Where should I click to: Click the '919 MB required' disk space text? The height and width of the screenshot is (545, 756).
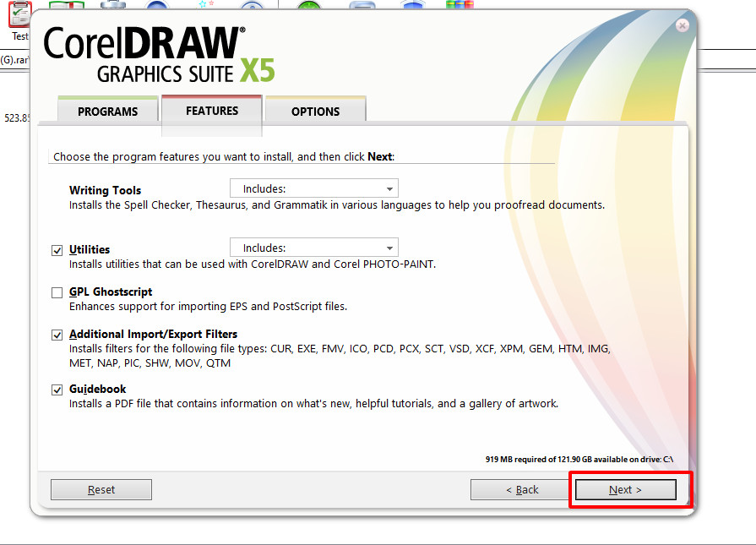tap(579, 459)
